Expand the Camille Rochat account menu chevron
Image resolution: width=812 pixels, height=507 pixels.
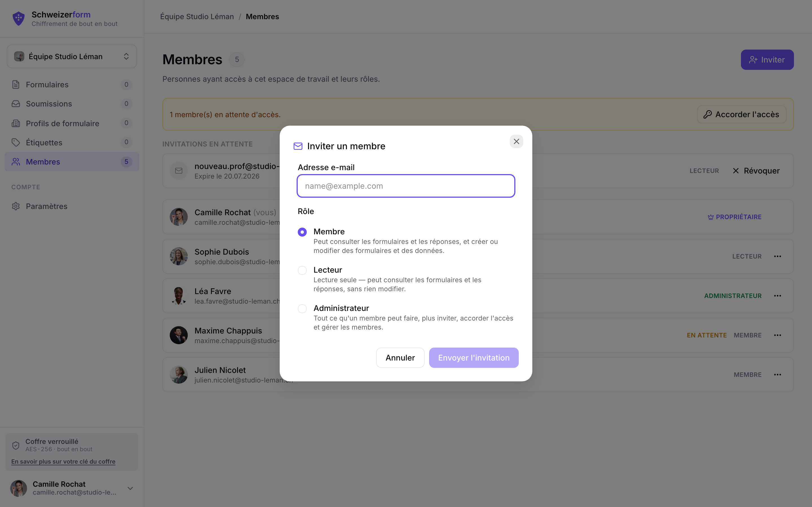[x=130, y=488]
